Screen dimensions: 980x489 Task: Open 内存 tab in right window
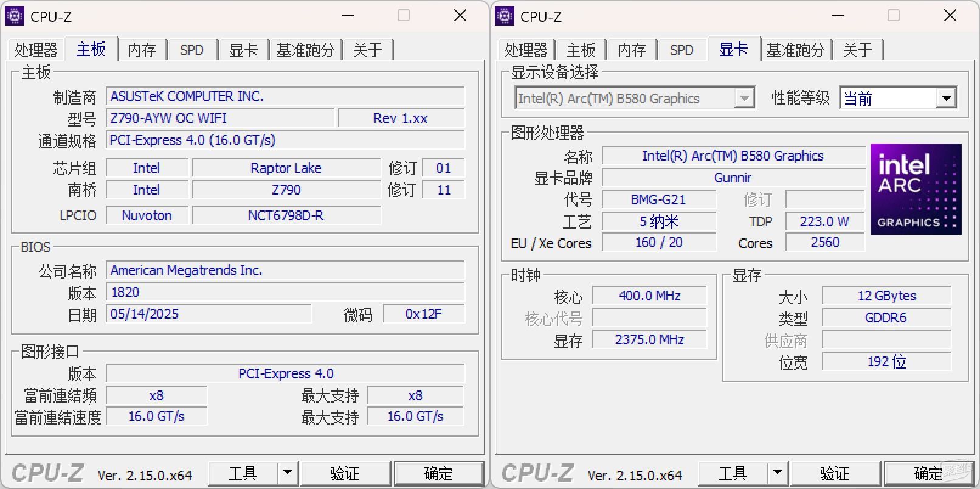632,50
